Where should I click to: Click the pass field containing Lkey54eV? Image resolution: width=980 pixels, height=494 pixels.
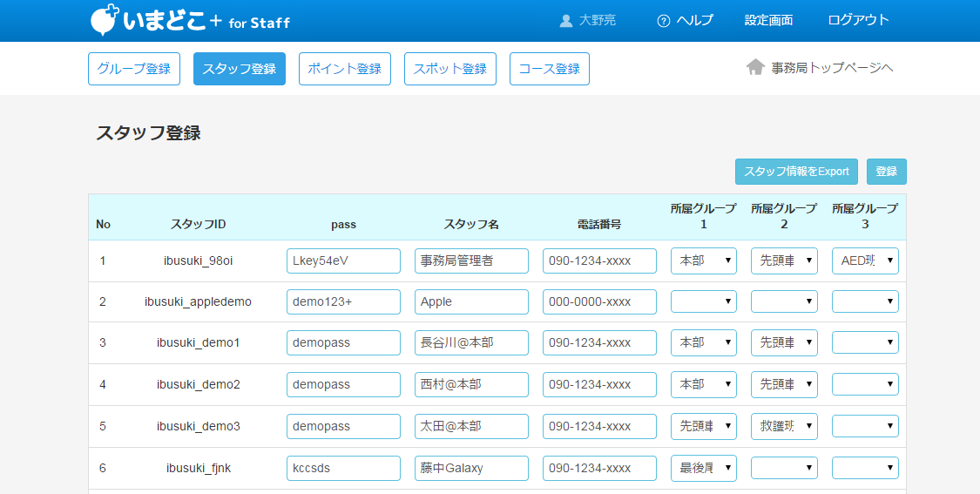pyautogui.click(x=343, y=261)
